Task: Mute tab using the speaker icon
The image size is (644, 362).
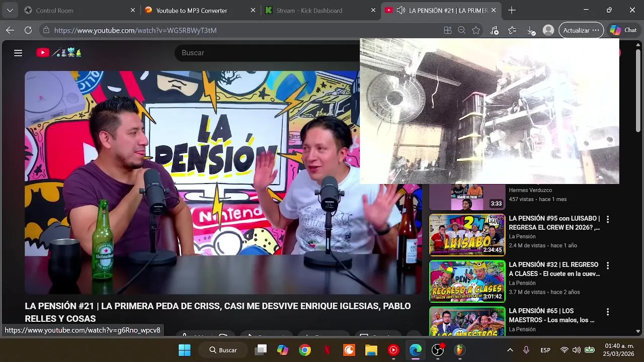Action: (401, 10)
